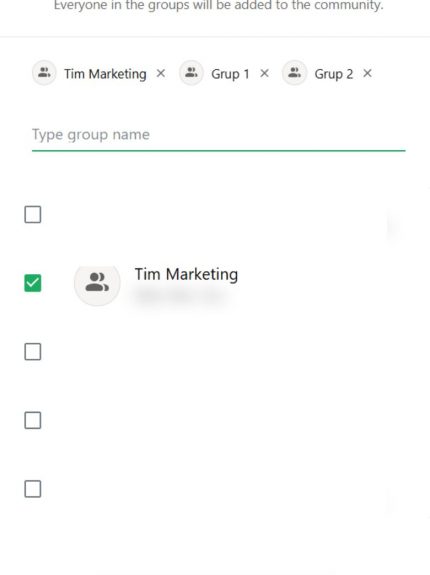This screenshot has width=430, height=575.
Task: Tick the checkbox just below Tim Marketing
Action: pyautogui.click(x=33, y=352)
